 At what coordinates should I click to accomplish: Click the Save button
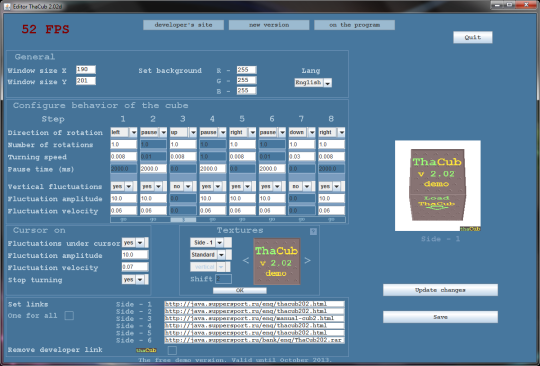(x=440, y=317)
